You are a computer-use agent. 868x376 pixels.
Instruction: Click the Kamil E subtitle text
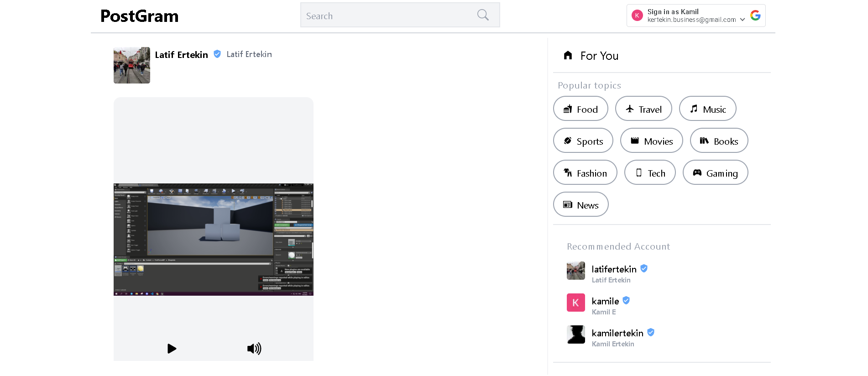pos(604,312)
